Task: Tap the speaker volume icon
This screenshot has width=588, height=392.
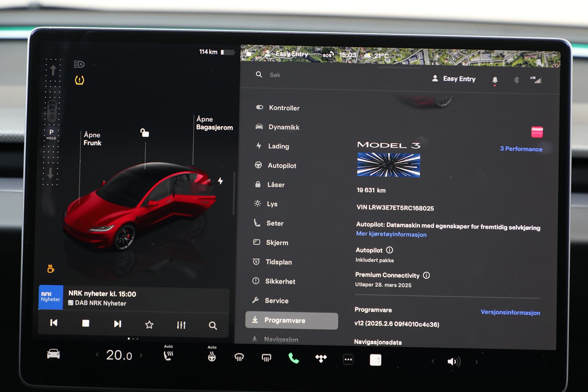Action: [454, 362]
